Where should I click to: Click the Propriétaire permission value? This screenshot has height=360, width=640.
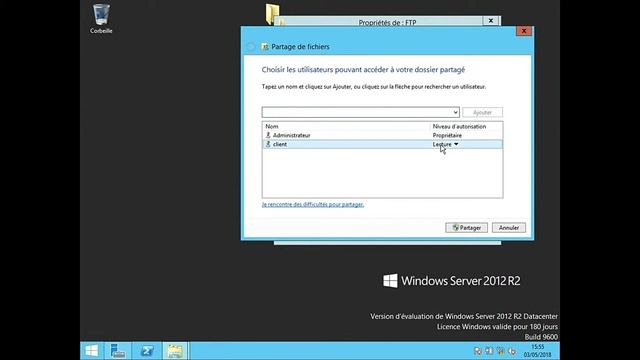[447, 135]
